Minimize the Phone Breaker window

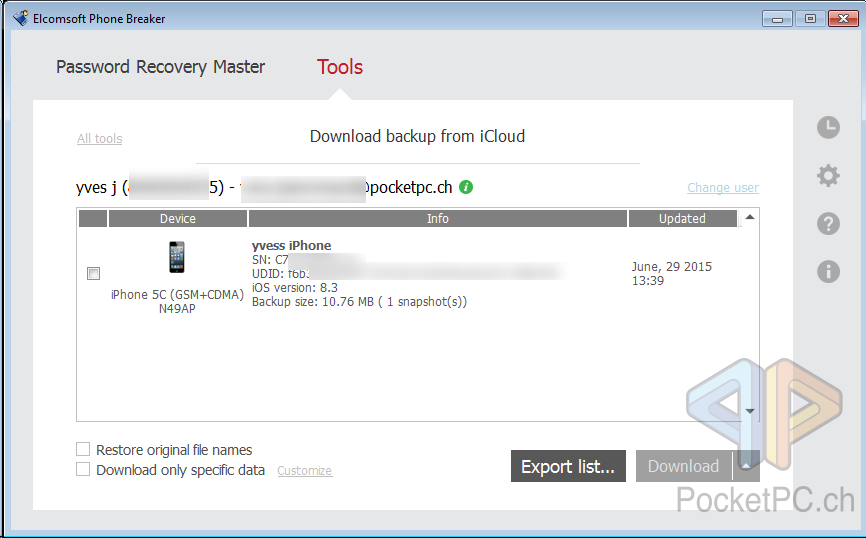pos(778,19)
